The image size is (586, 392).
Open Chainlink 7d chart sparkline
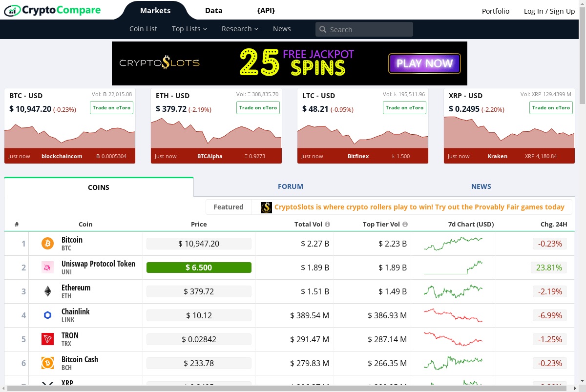click(453, 315)
